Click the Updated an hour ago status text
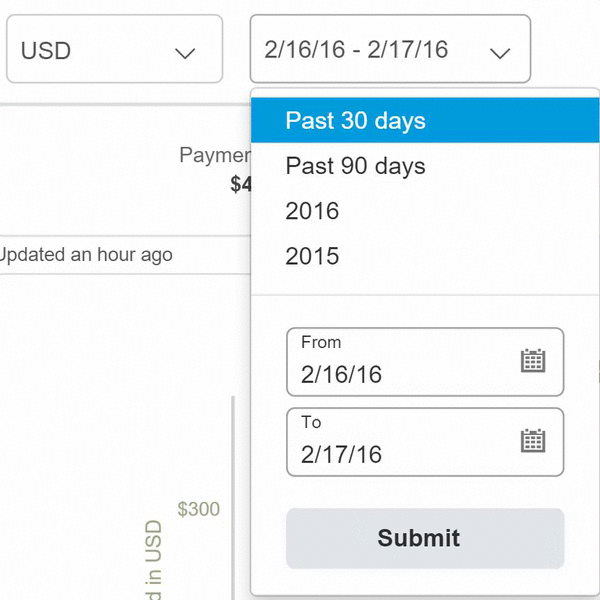The height and width of the screenshot is (600, 600). [86, 255]
